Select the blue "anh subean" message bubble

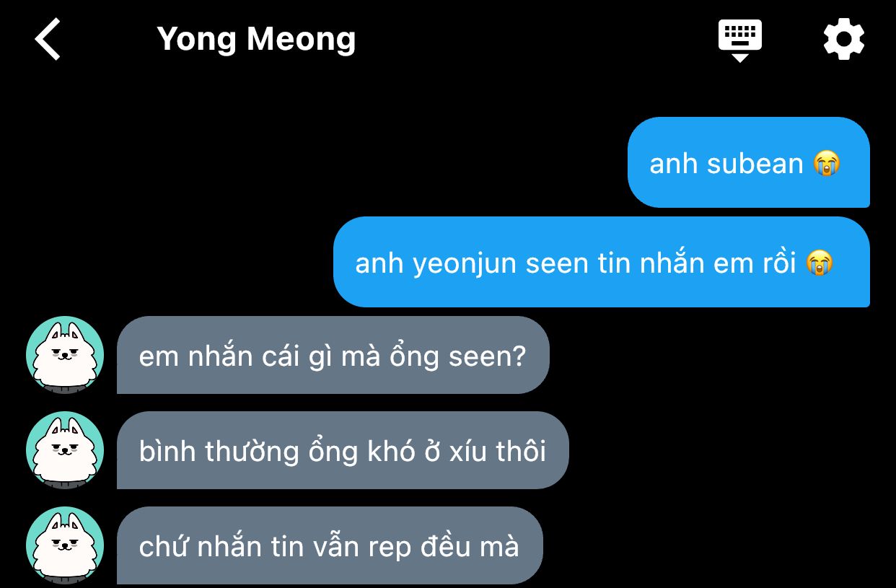coord(749,162)
